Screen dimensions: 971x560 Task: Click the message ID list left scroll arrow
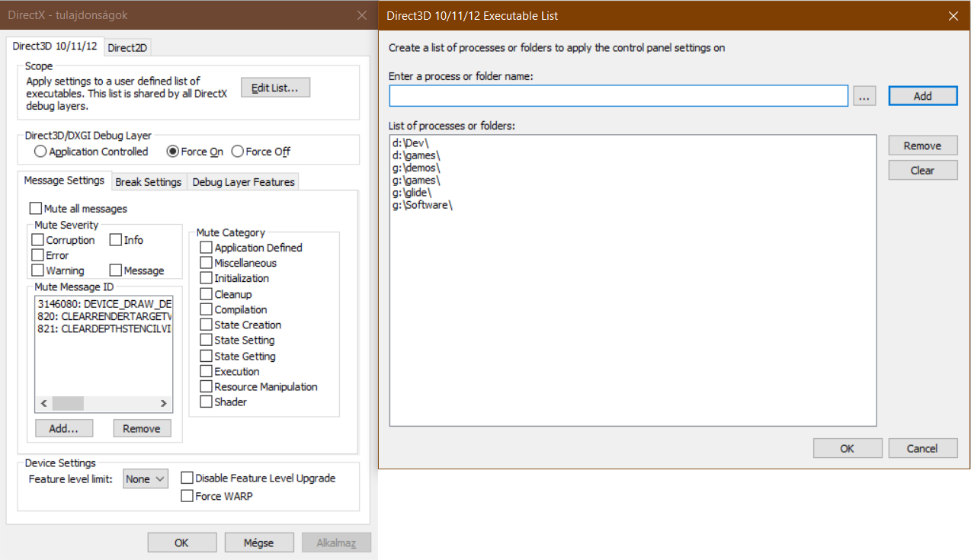tap(43, 404)
